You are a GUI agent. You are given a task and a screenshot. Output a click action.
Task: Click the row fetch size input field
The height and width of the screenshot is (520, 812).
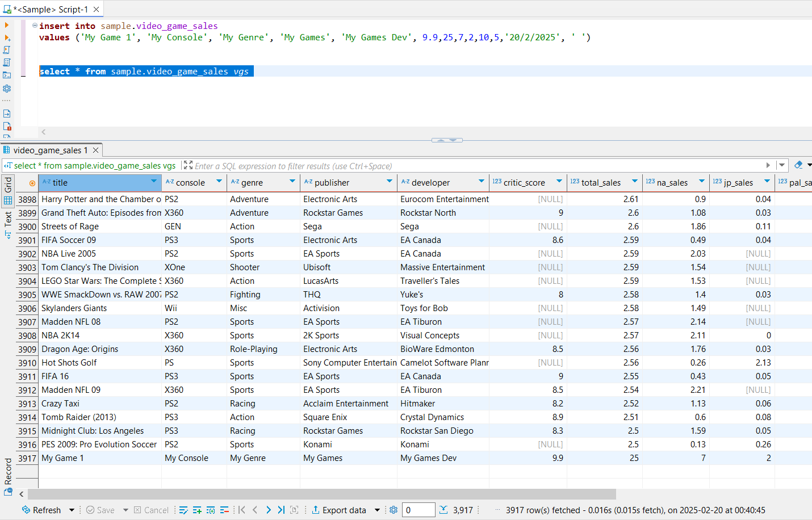pyautogui.click(x=418, y=510)
